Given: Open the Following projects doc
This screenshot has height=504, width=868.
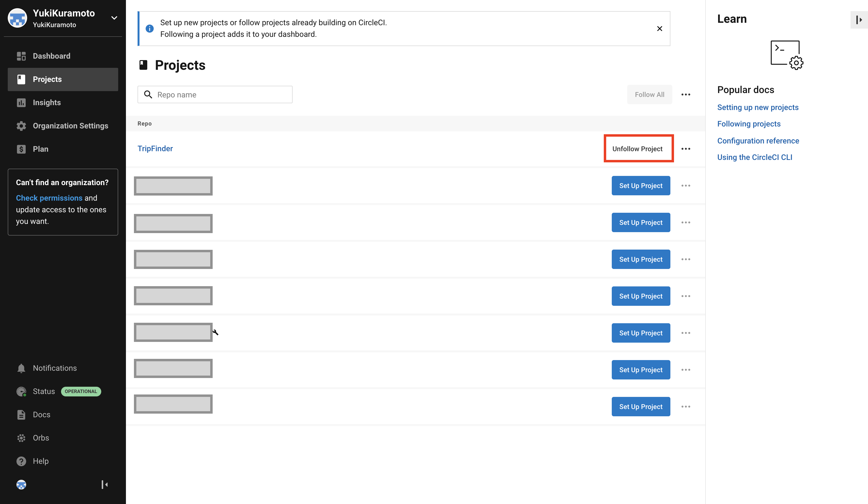Looking at the screenshot, I should 749,124.
